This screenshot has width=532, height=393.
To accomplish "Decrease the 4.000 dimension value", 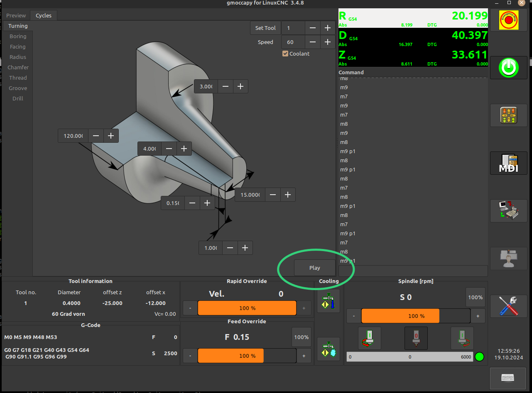I will tap(169, 149).
